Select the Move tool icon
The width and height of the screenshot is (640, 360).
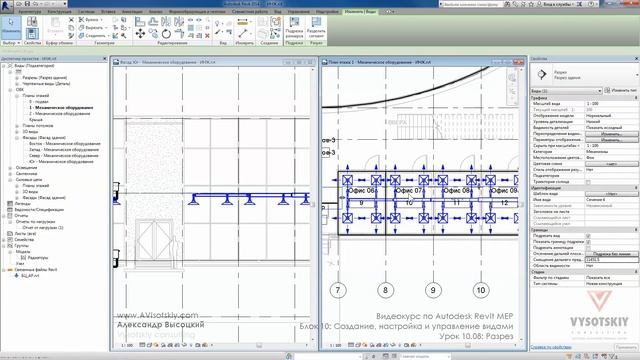click(140, 34)
